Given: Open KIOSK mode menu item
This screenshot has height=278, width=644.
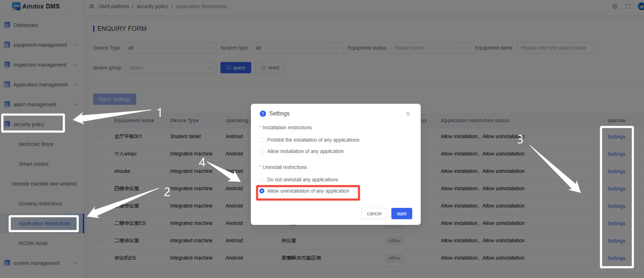Looking at the screenshot, I should tap(33, 243).
